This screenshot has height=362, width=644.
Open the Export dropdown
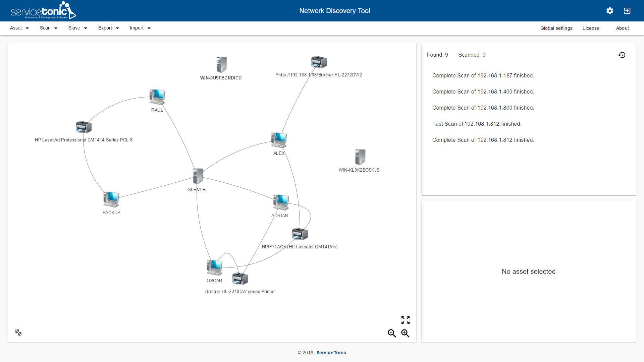[108, 28]
